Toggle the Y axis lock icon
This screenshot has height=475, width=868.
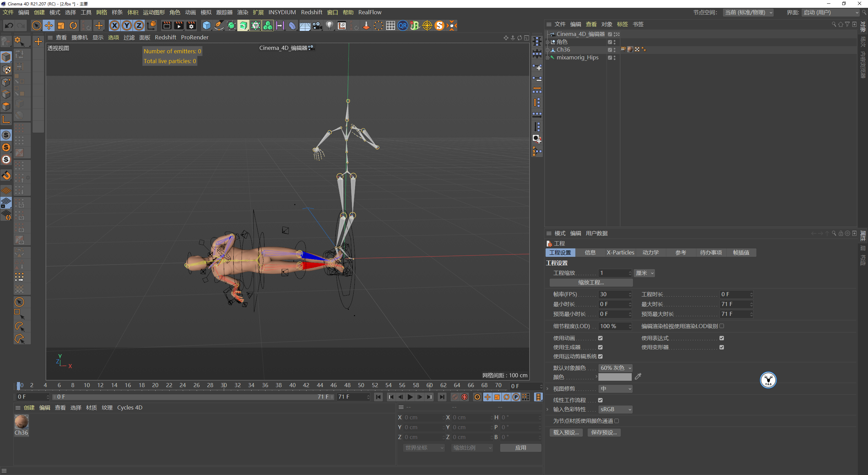[126, 25]
